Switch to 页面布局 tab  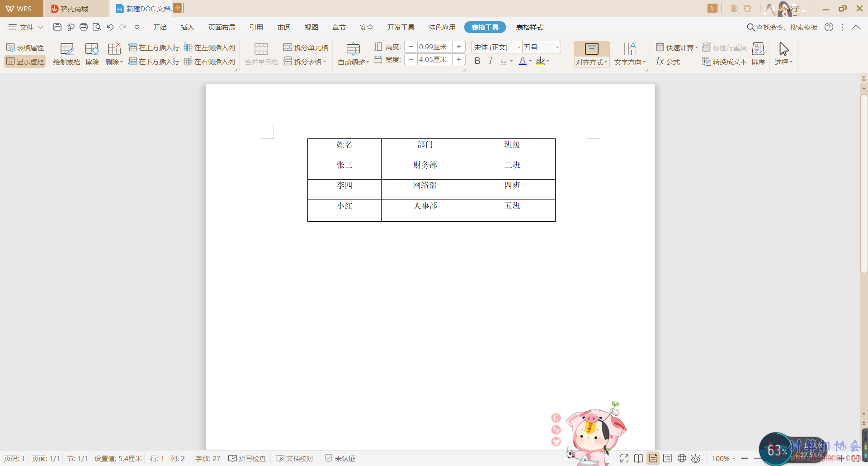(222, 27)
